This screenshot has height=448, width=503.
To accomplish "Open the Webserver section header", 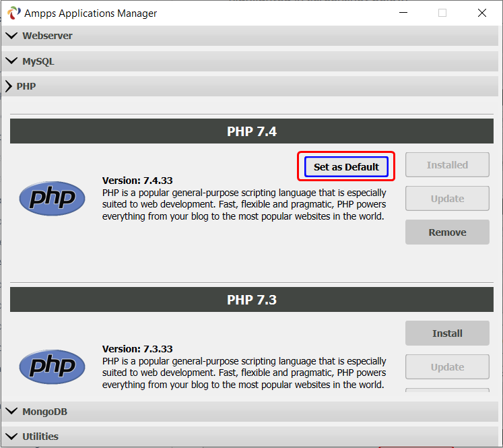I will (x=250, y=36).
